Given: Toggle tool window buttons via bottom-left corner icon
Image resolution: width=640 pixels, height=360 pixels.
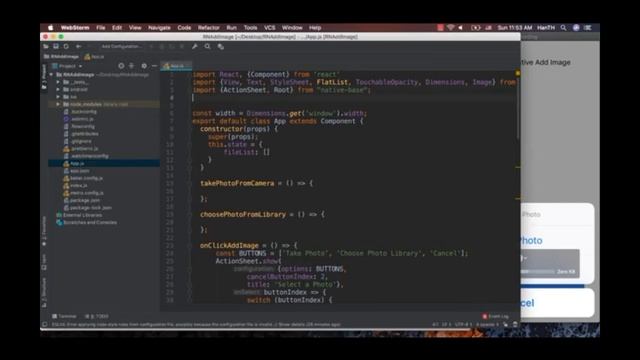Looking at the screenshot, I should (x=44, y=324).
